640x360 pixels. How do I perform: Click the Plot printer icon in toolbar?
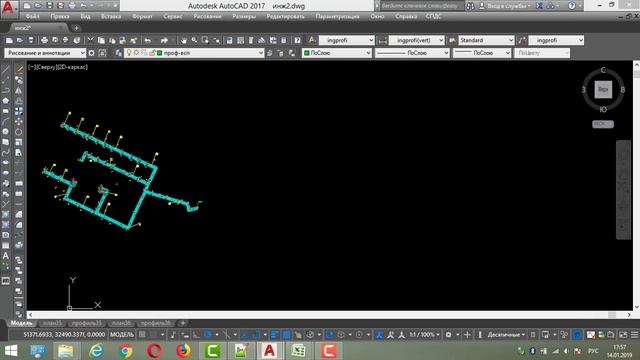(44, 40)
